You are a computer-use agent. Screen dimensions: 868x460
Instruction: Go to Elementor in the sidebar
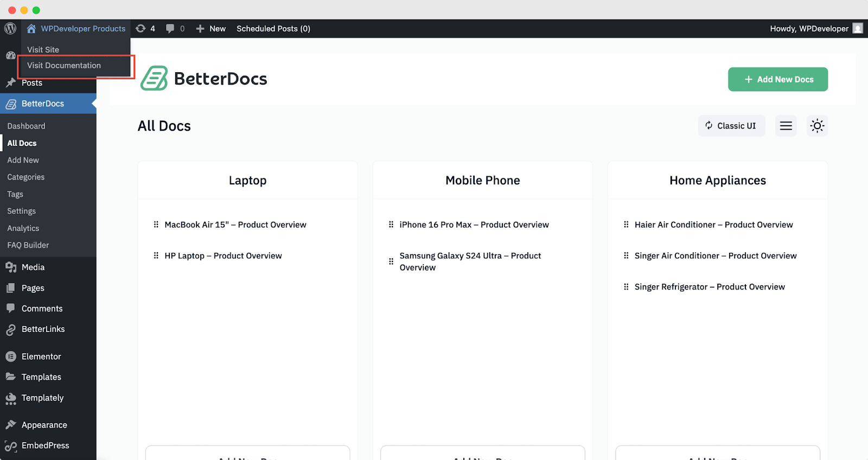[x=41, y=356]
